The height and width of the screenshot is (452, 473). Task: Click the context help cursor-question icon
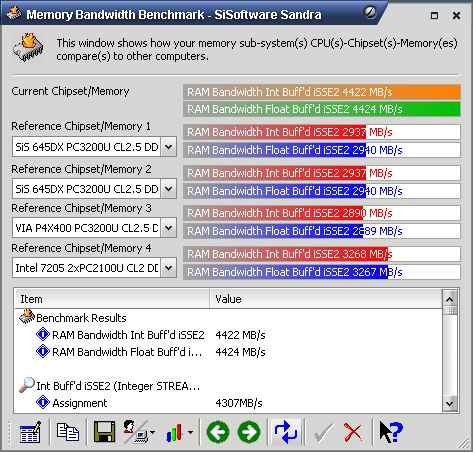pos(391,432)
